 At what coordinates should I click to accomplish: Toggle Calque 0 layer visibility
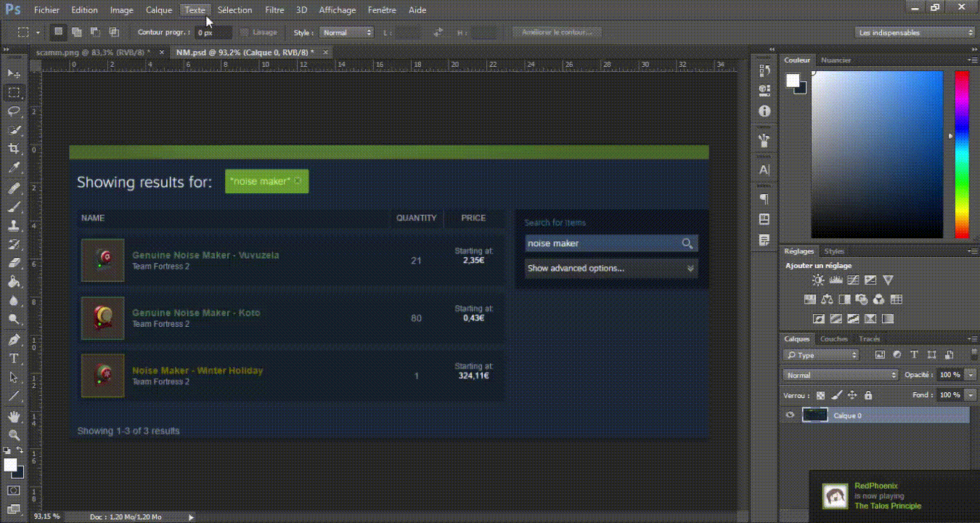click(791, 415)
